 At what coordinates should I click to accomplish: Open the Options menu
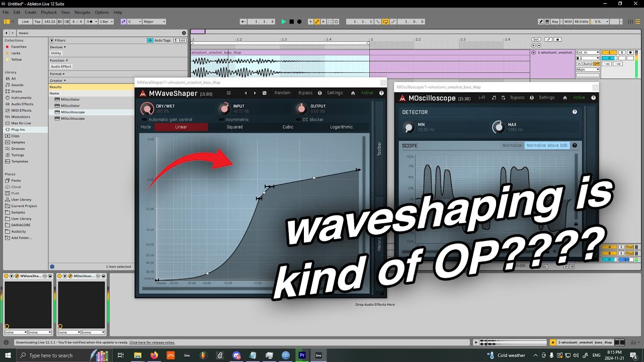(102, 12)
